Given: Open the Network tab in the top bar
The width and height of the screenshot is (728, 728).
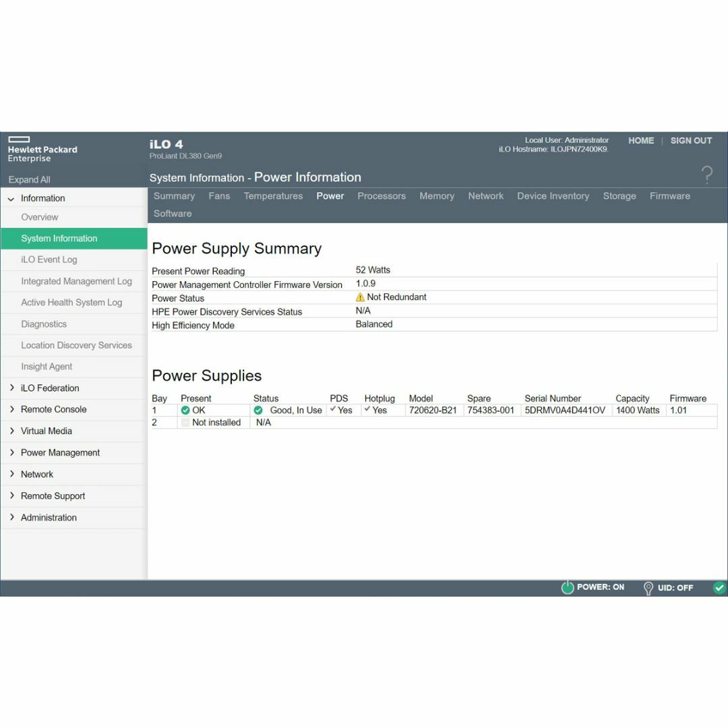Looking at the screenshot, I should (485, 196).
